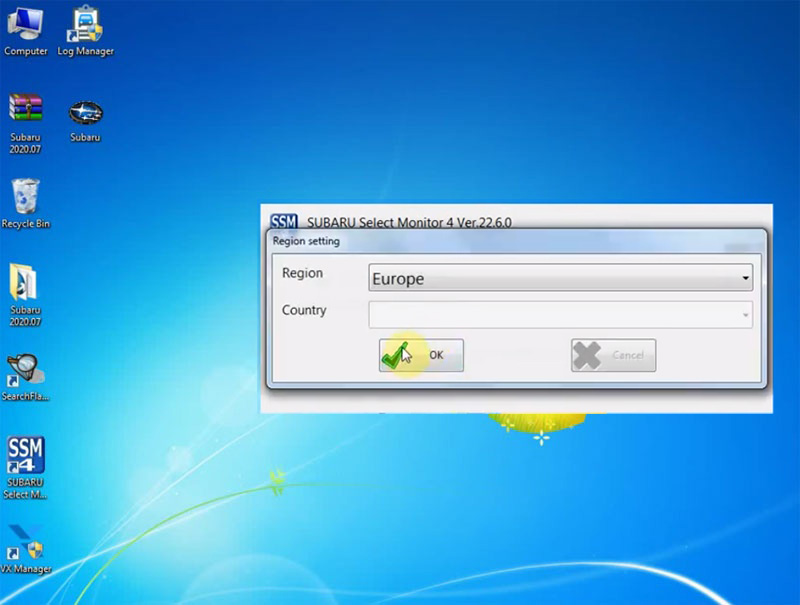Select the SSM4 SUBARU Select Monitor shortcut
The width and height of the screenshot is (800, 605).
click(x=25, y=467)
